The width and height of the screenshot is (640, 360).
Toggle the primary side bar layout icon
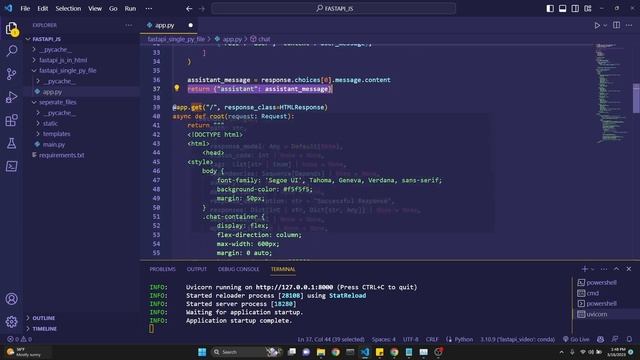pos(550,8)
